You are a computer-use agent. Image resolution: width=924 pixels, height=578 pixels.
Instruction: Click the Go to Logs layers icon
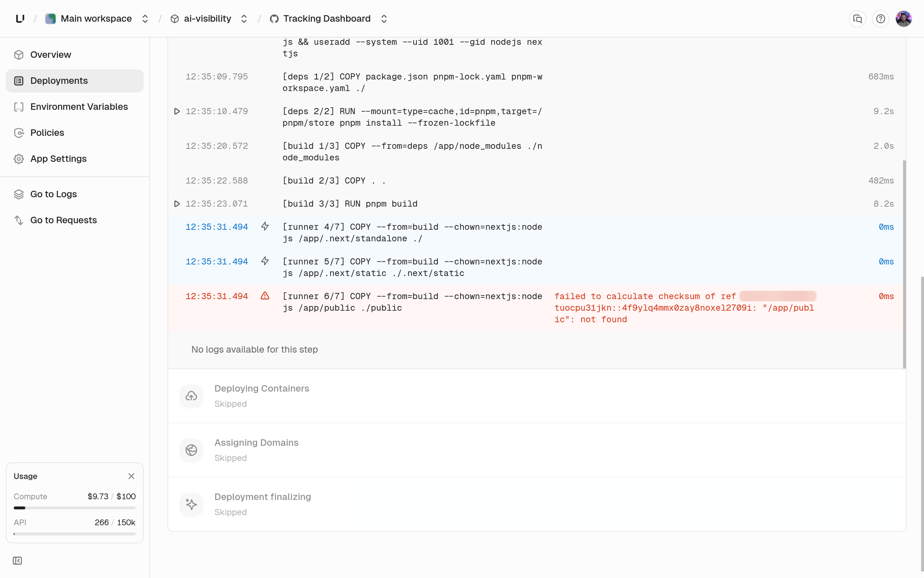coord(19,195)
